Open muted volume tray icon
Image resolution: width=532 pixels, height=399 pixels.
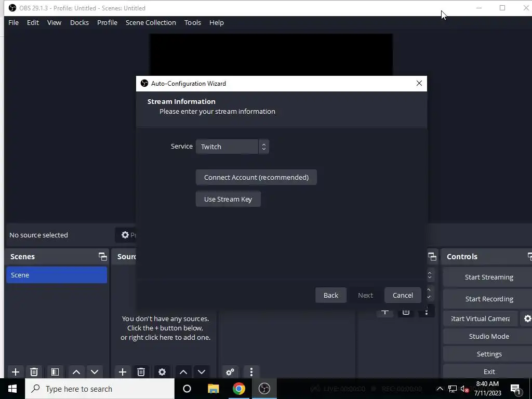[464, 389]
